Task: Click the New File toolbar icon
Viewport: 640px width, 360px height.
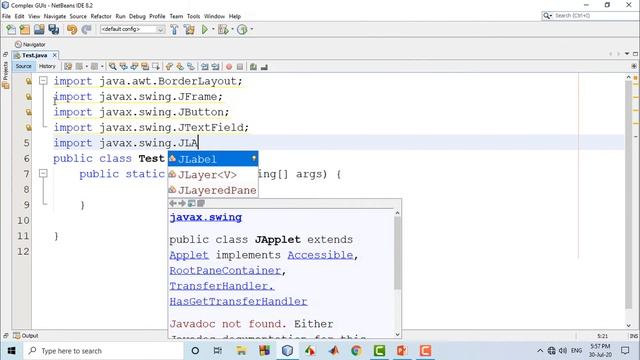Action: (11, 29)
